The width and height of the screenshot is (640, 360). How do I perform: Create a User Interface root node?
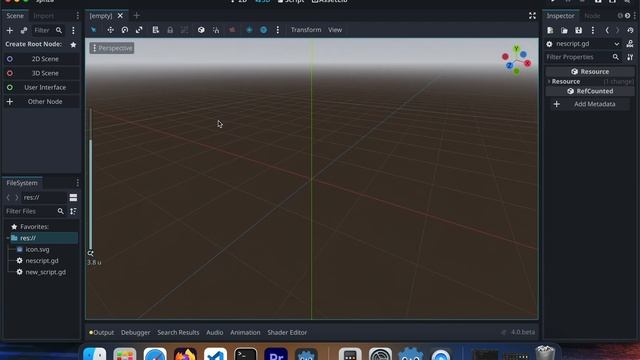point(41,87)
